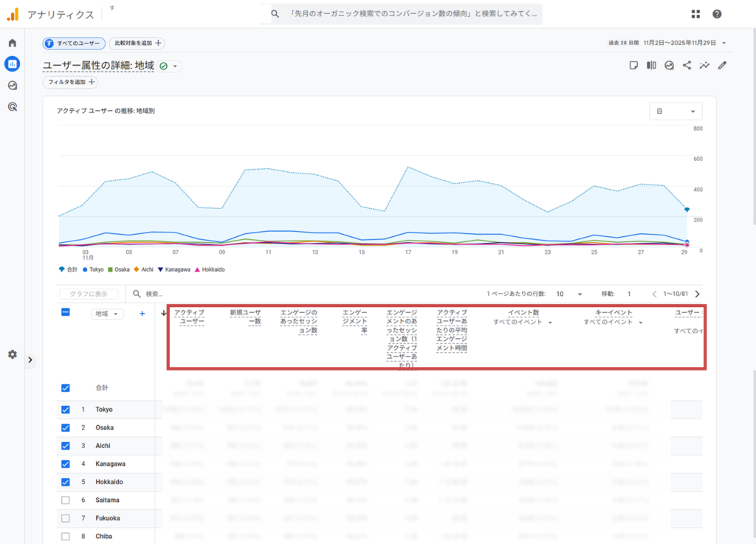Open the Reports icon in left sidebar
756x544 pixels.
pyautogui.click(x=12, y=64)
